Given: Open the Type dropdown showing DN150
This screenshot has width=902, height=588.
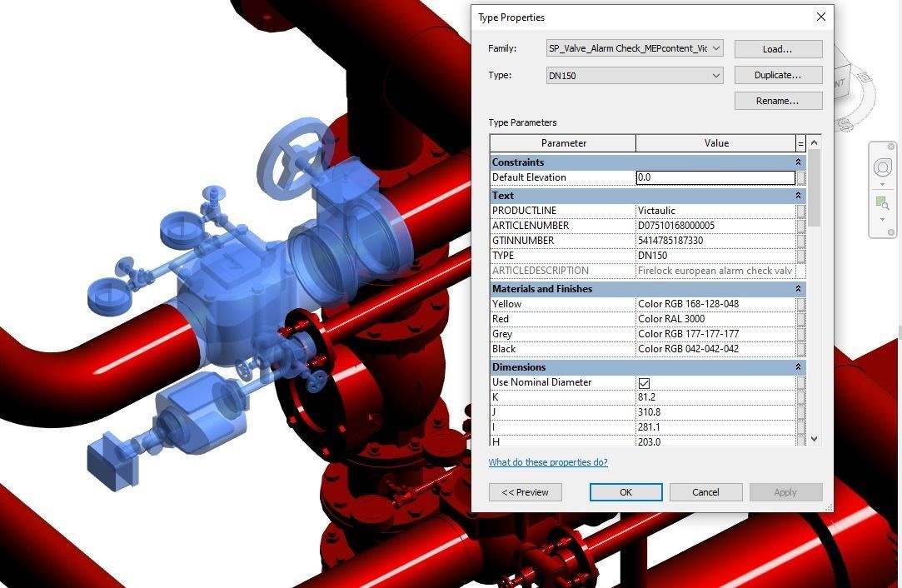Looking at the screenshot, I should point(715,75).
